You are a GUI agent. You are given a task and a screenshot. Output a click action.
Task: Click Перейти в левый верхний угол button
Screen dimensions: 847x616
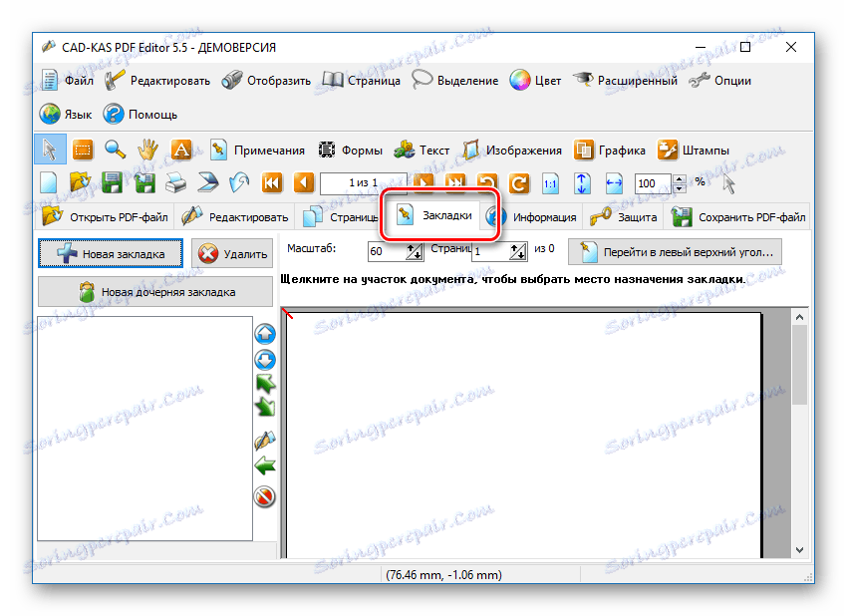675,252
